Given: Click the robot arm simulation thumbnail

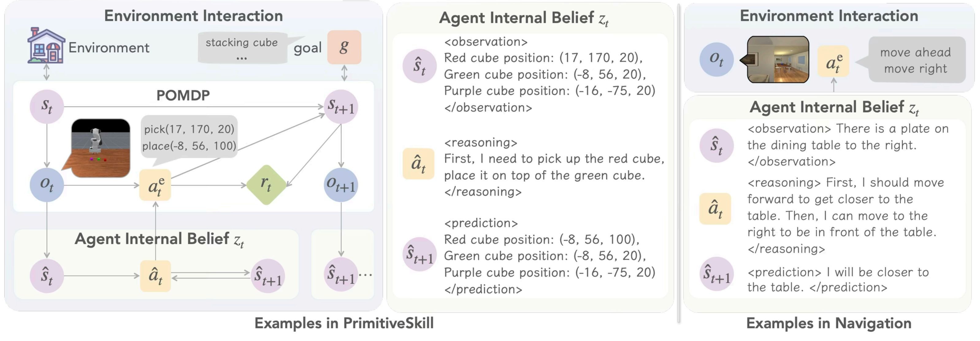Looking at the screenshot, I should 101,148.
